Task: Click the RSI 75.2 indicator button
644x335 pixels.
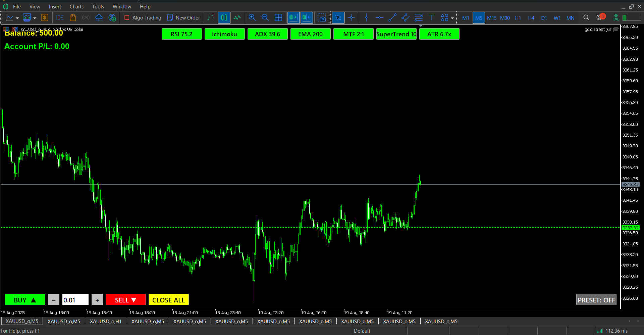Action: [x=182, y=34]
